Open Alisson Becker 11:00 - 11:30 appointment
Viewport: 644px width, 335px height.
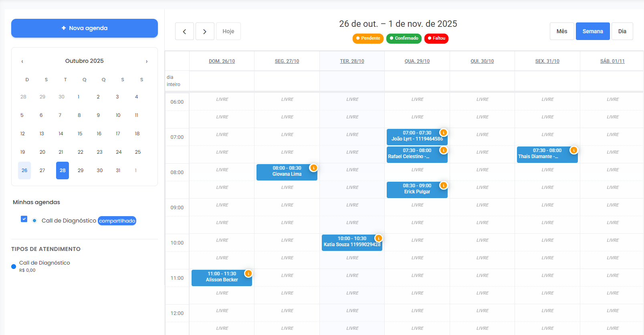pyautogui.click(x=222, y=277)
